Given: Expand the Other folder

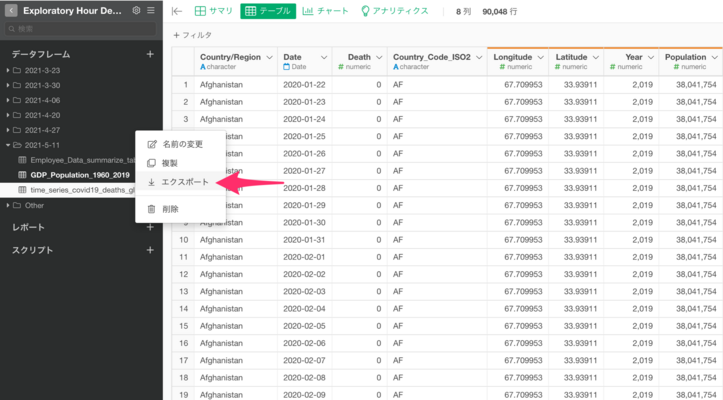Looking at the screenshot, I should click(9, 205).
